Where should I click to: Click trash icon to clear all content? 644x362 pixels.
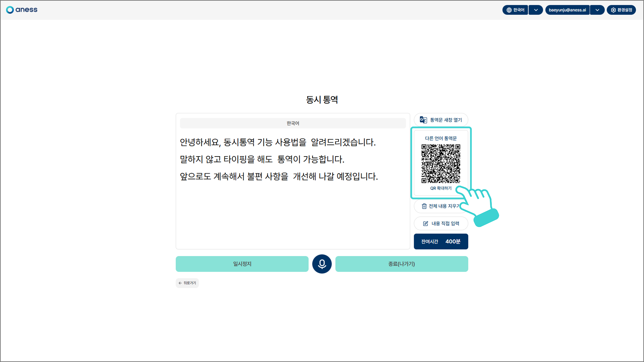pos(424,206)
